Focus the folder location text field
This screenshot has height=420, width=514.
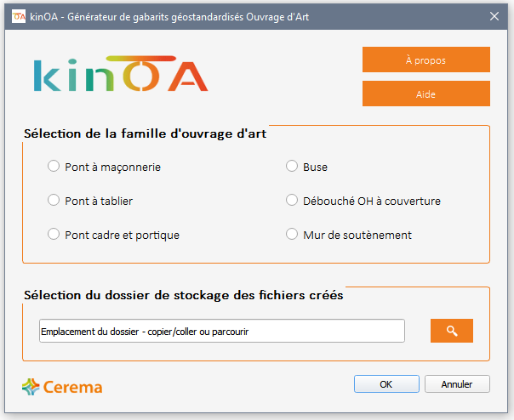coord(221,331)
